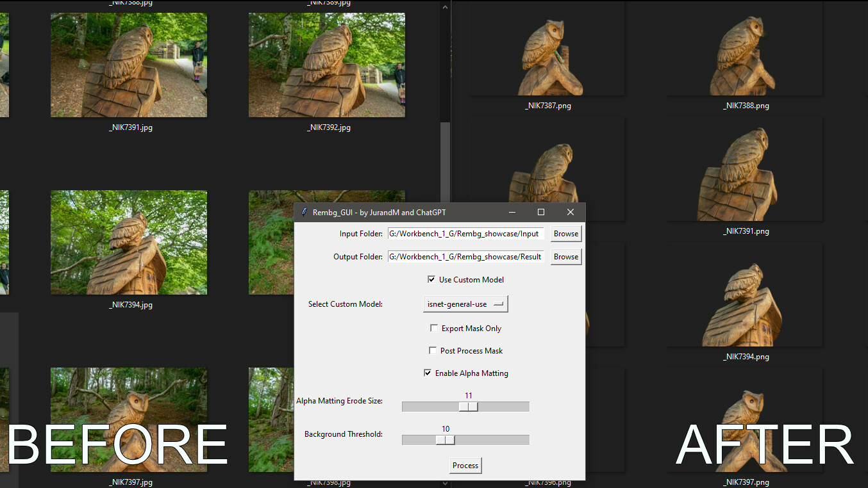Close the Rembg_GUI window

(x=571, y=212)
